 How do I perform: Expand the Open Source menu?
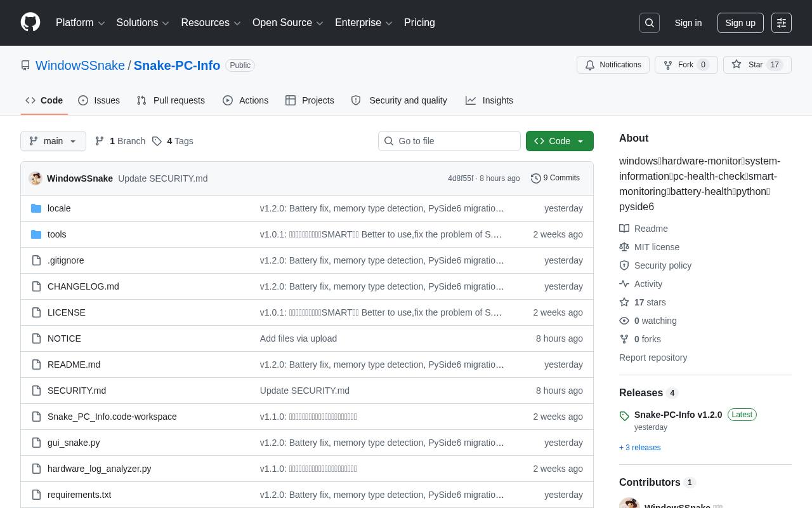click(x=288, y=23)
